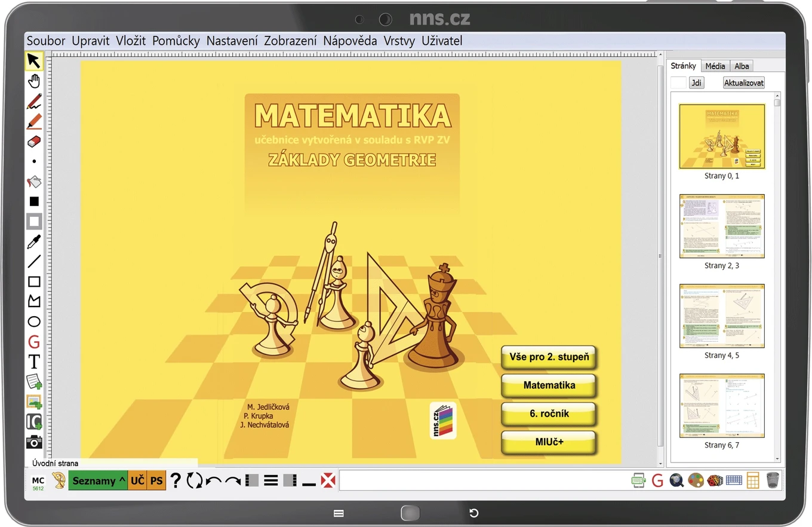Open the Strany 2, 3 thumbnail

[722, 226]
